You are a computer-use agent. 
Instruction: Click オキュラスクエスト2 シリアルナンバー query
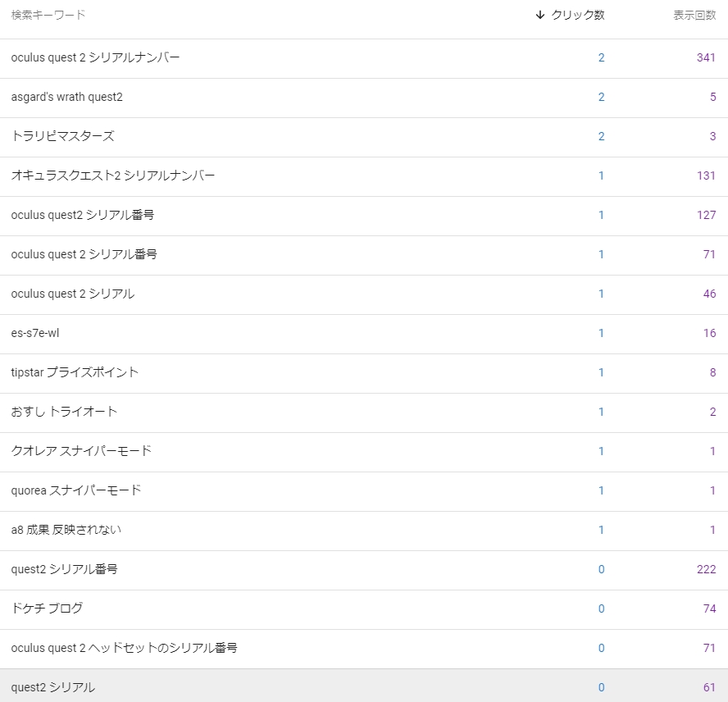(113, 175)
